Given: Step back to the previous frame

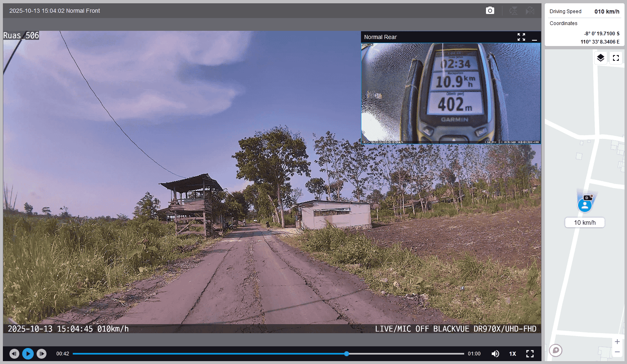Looking at the screenshot, I should pyautogui.click(x=14, y=354).
